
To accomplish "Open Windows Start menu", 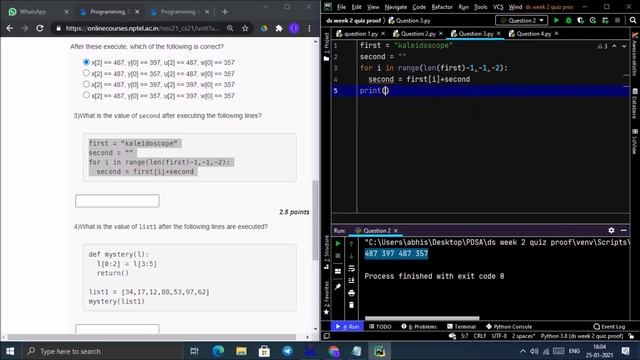I will 10,351.
